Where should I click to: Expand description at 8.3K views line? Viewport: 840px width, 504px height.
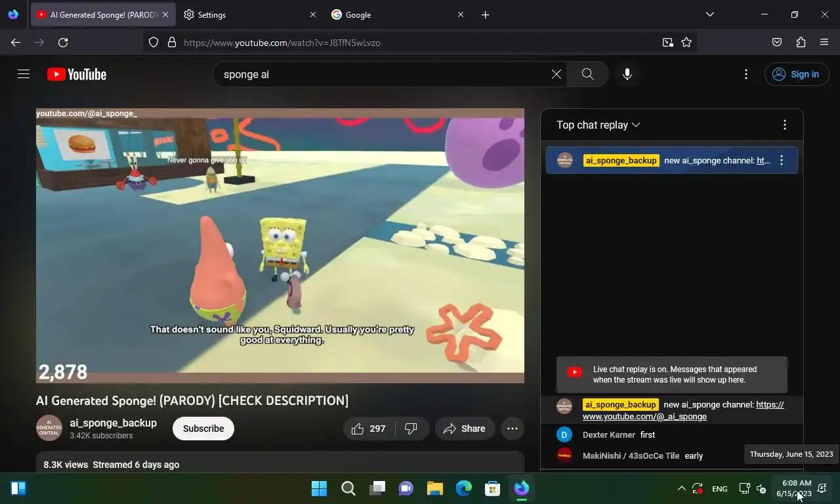(280, 465)
